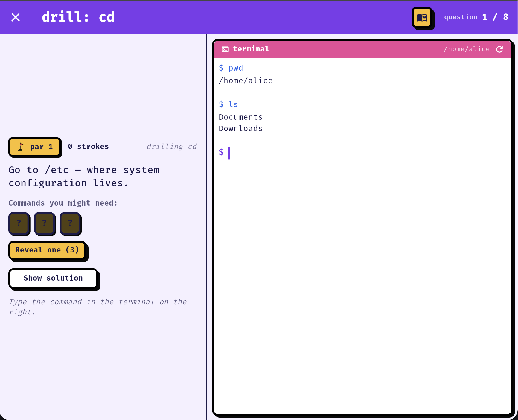
Task: Open the reference book icon
Action: tap(422, 18)
